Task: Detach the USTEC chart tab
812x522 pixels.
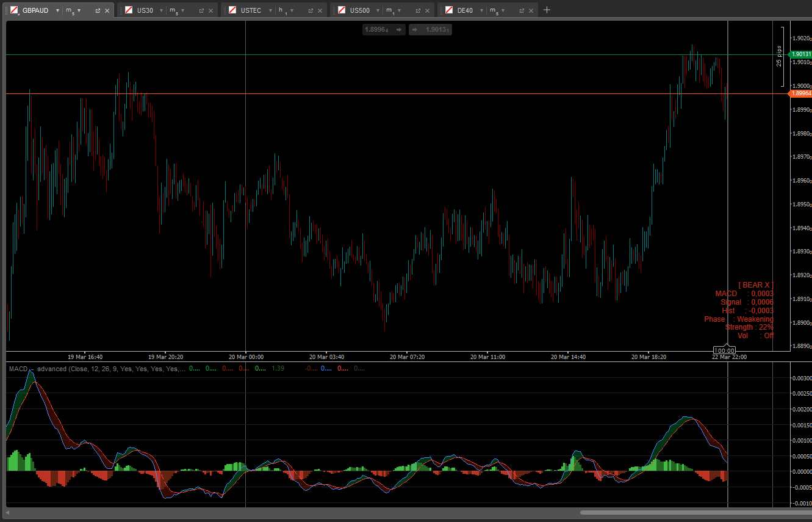Action: [310, 10]
